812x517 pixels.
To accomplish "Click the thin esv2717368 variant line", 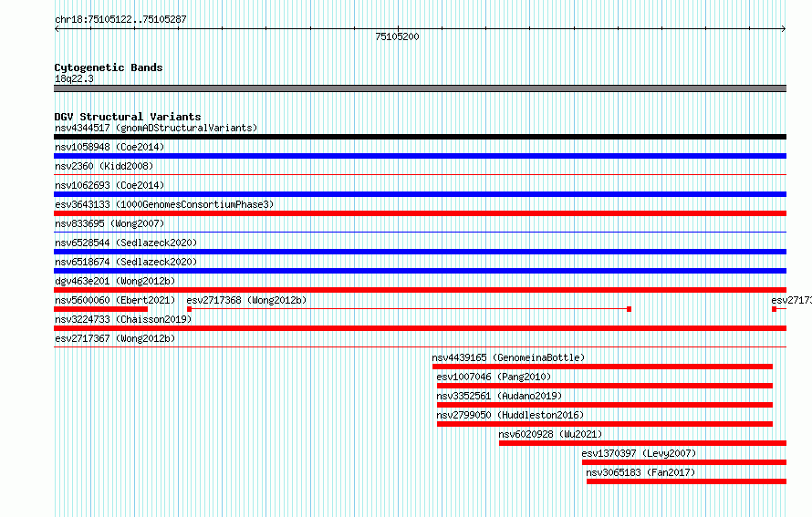I will click(x=409, y=309).
